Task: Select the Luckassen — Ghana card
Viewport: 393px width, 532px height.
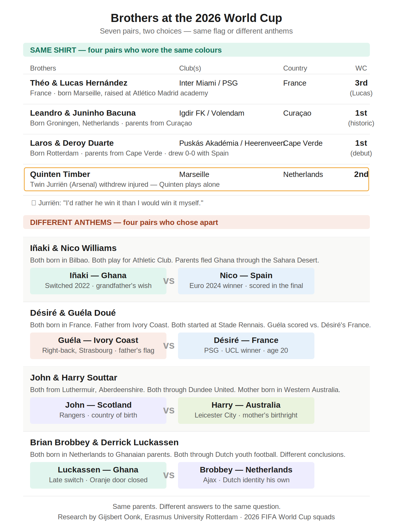Action: 98,475
